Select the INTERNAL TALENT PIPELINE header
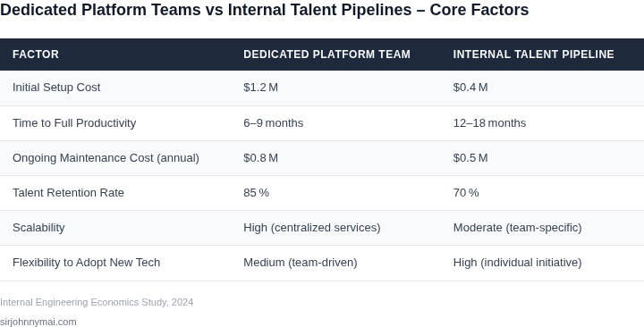 [x=533, y=54]
